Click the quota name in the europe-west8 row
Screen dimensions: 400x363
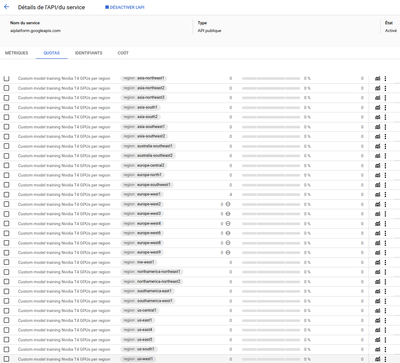tap(64, 243)
